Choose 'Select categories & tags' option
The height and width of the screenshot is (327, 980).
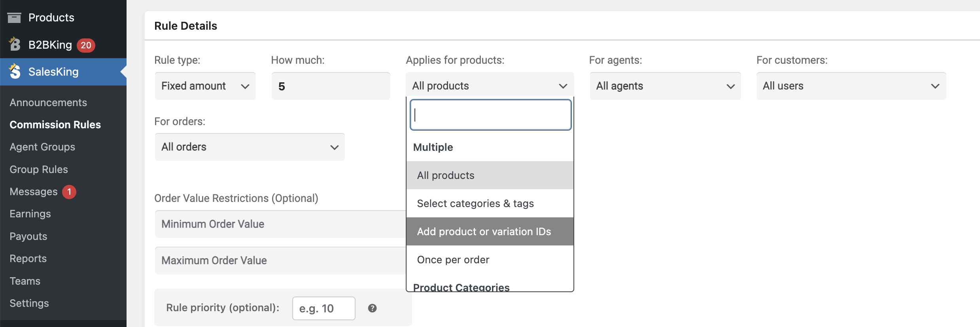tap(490, 203)
